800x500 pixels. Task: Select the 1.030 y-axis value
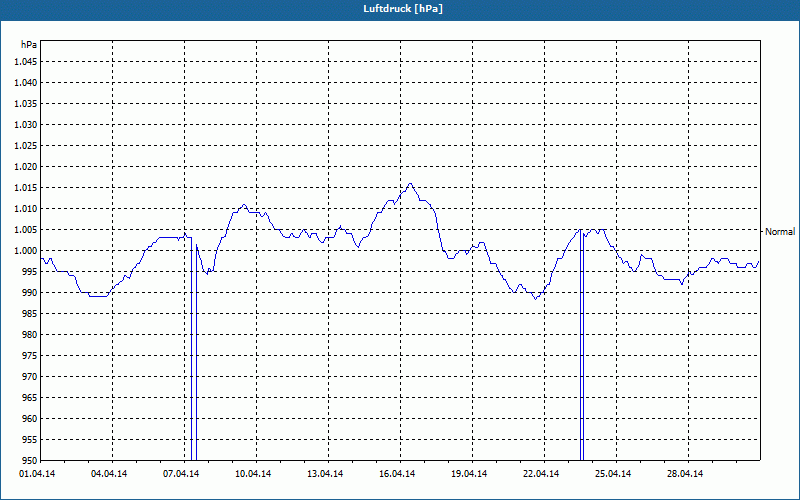(26, 124)
